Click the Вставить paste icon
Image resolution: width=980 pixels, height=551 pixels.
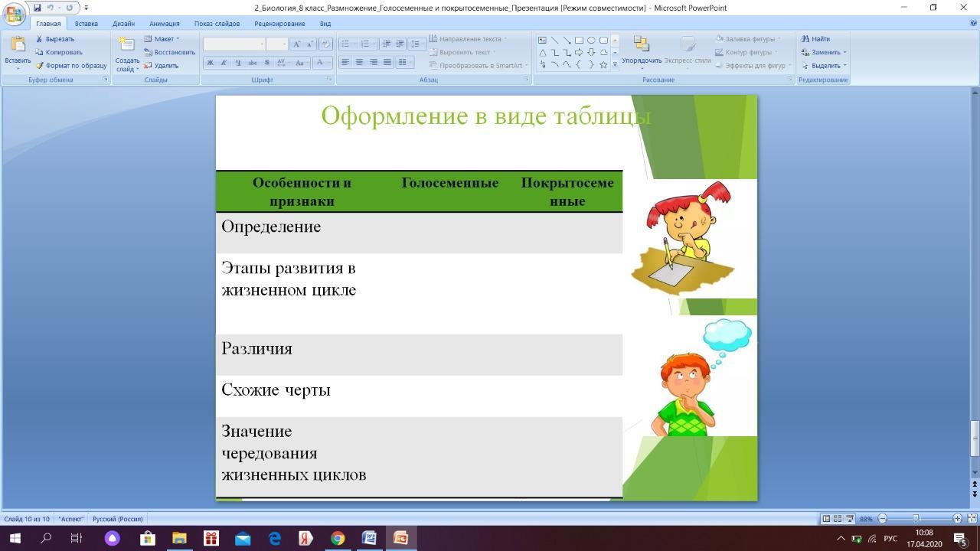click(x=18, y=46)
